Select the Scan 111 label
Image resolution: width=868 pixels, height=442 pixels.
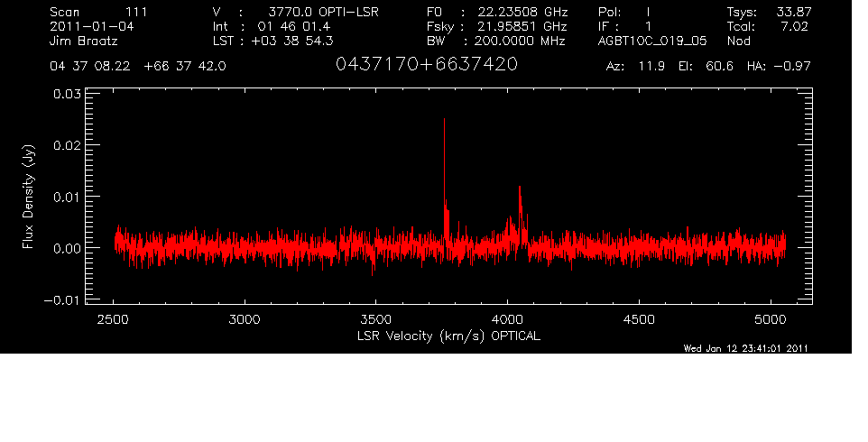[99, 12]
